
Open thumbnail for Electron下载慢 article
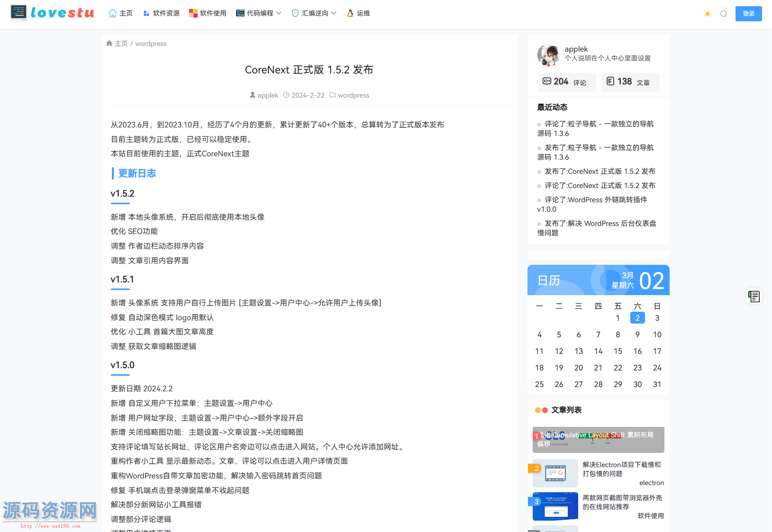click(x=555, y=473)
